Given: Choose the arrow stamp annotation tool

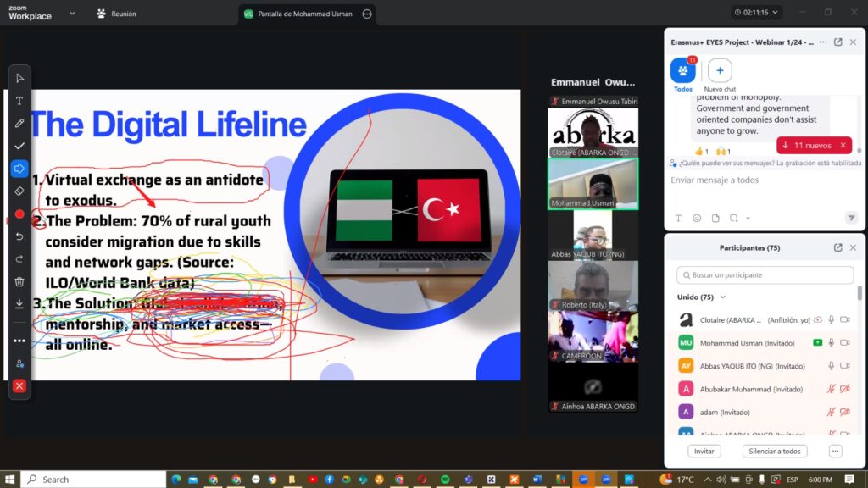Looking at the screenshot, I should (x=19, y=169).
